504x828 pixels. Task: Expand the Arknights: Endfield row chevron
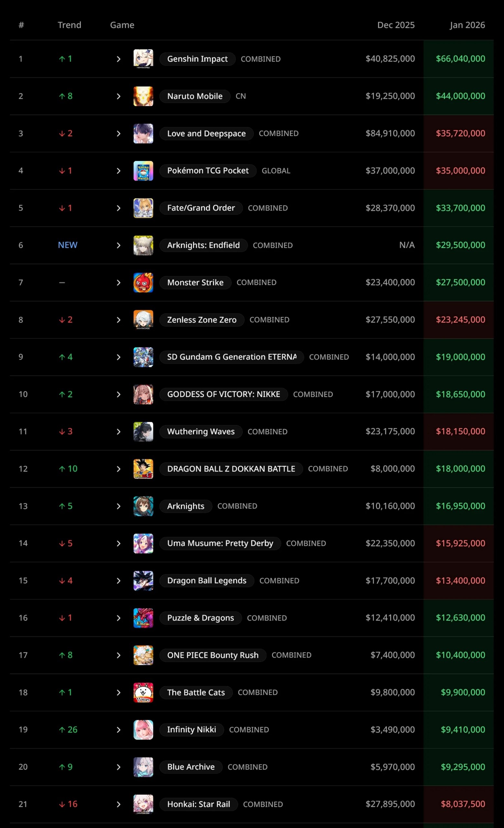(x=118, y=245)
